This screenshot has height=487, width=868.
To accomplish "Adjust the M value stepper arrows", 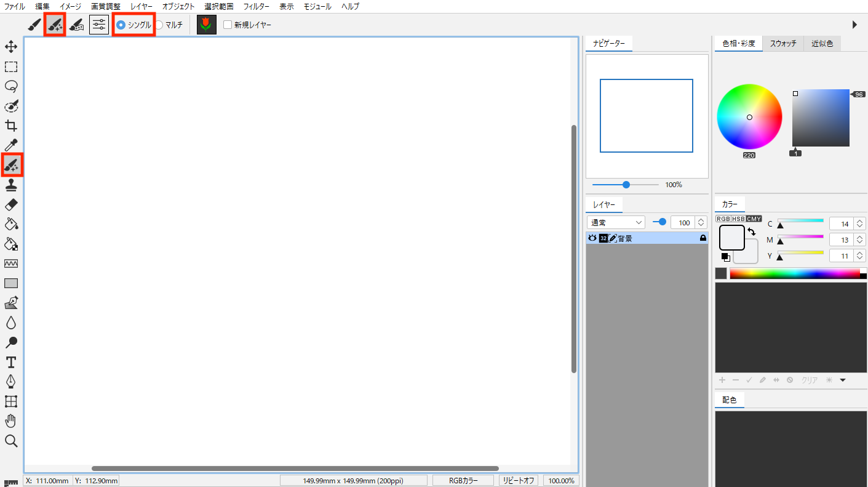I will click(859, 239).
